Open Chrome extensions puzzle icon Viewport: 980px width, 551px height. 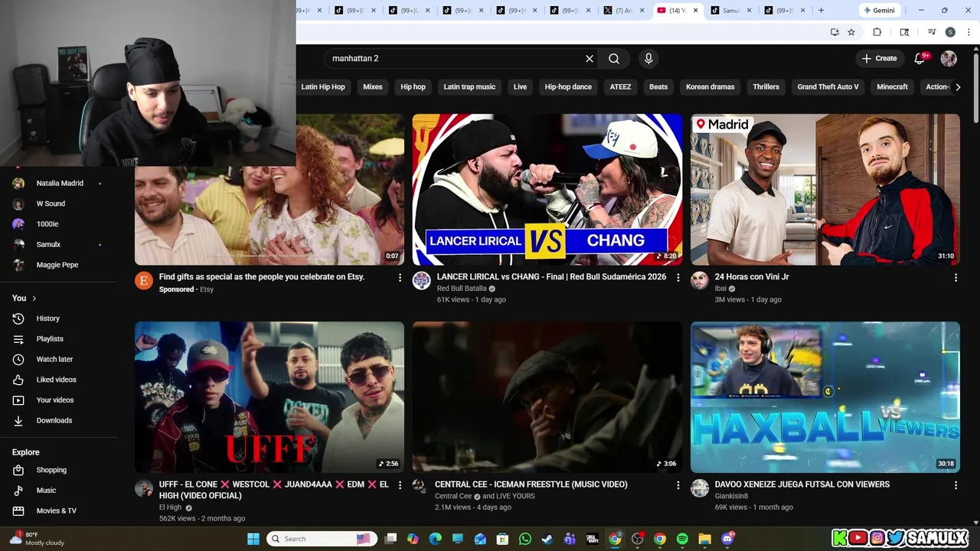point(877,32)
